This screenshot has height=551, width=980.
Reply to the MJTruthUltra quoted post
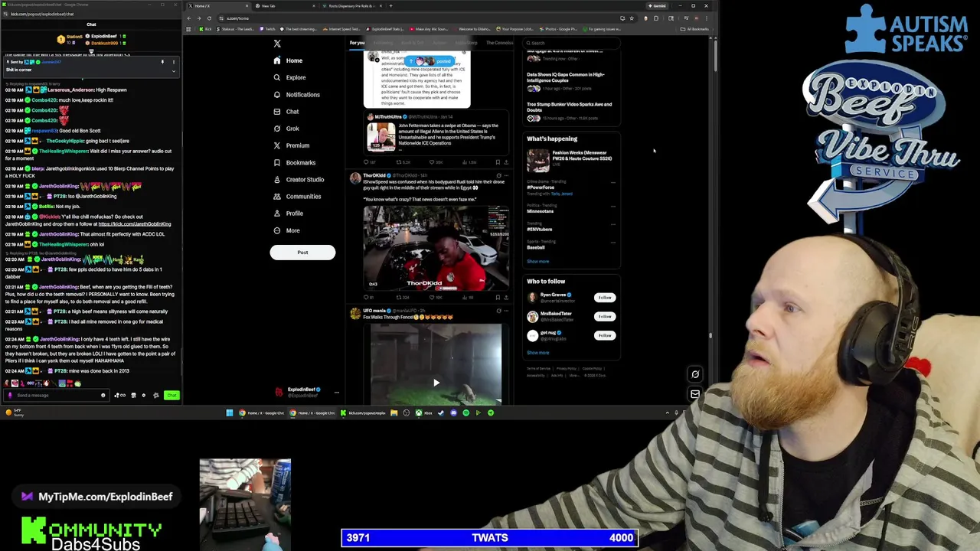coord(367,162)
